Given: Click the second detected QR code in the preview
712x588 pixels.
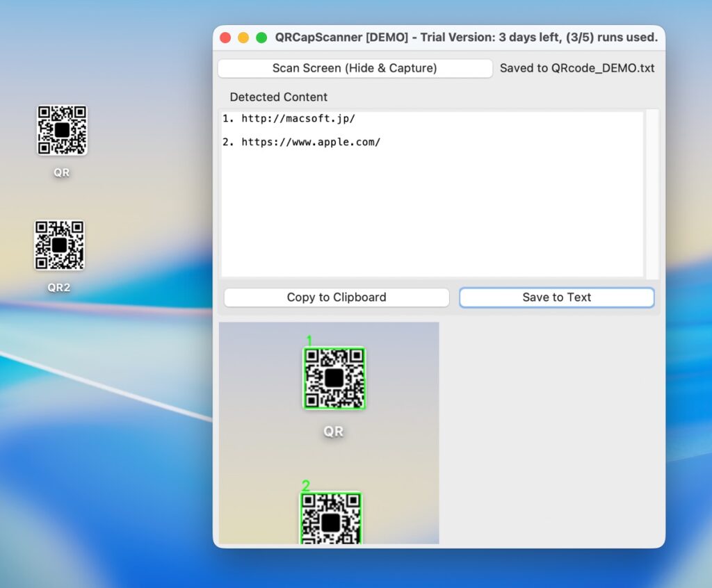Looking at the screenshot, I should [331, 518].
